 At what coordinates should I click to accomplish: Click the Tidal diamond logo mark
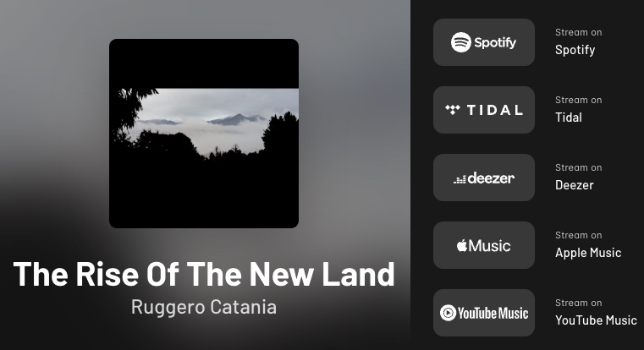point(453,110)
